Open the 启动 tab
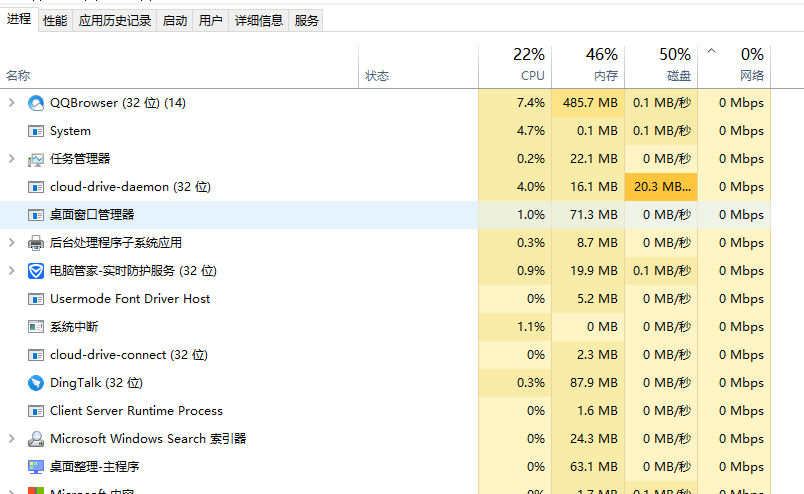This screenshot has height=494, width=804. click(175, 21)
